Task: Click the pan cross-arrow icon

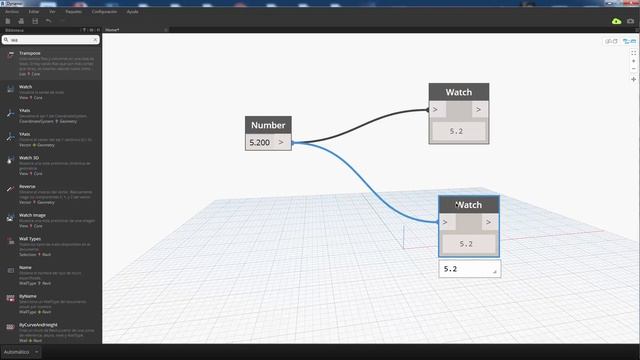Action: point(633,79)
